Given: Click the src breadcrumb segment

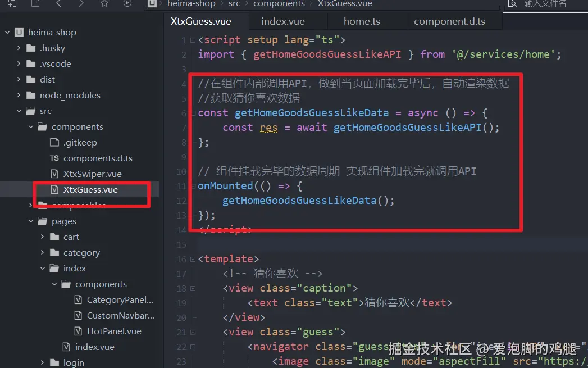Looking at the screenshot, I should 234,4.
